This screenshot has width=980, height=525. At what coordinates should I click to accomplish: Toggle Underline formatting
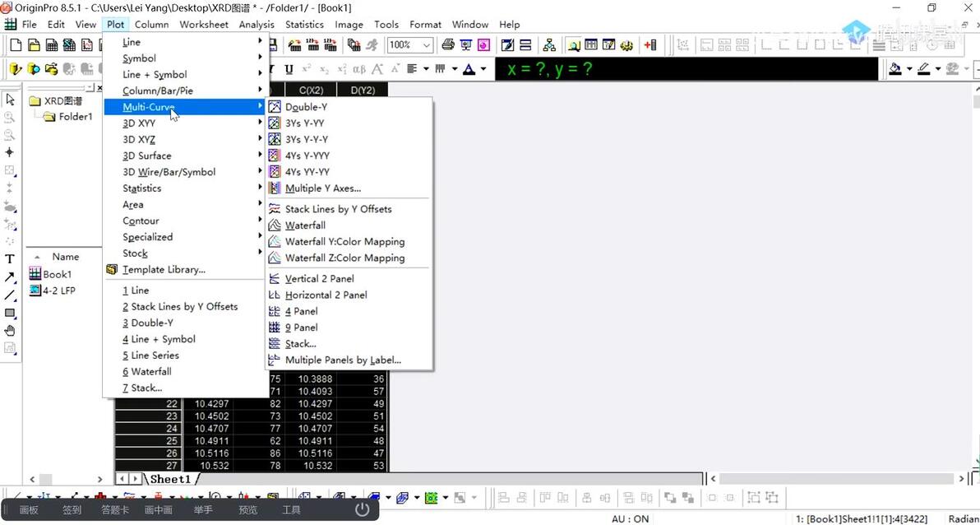coord(288,69)
